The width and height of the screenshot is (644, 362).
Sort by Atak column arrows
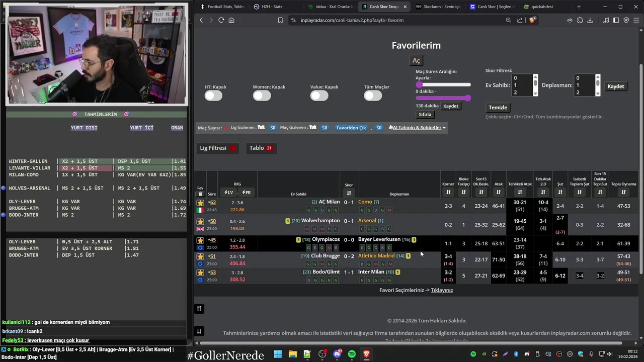[499, 192]
